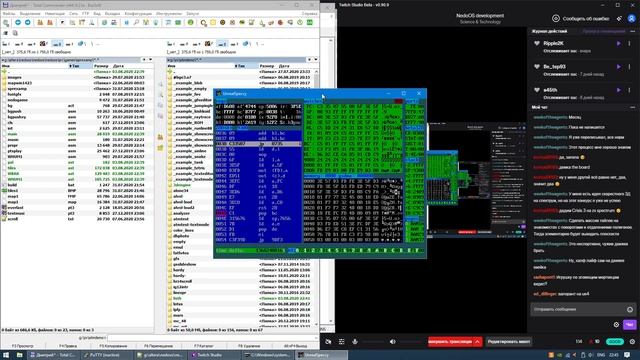Click the purple Чат button
This screenshot has width=640, height=360.
point(629,325)
